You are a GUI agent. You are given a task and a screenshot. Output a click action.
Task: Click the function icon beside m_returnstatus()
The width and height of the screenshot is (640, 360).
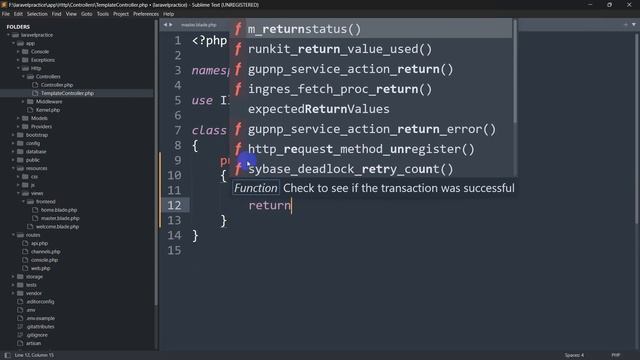click(x=238, y=29)
